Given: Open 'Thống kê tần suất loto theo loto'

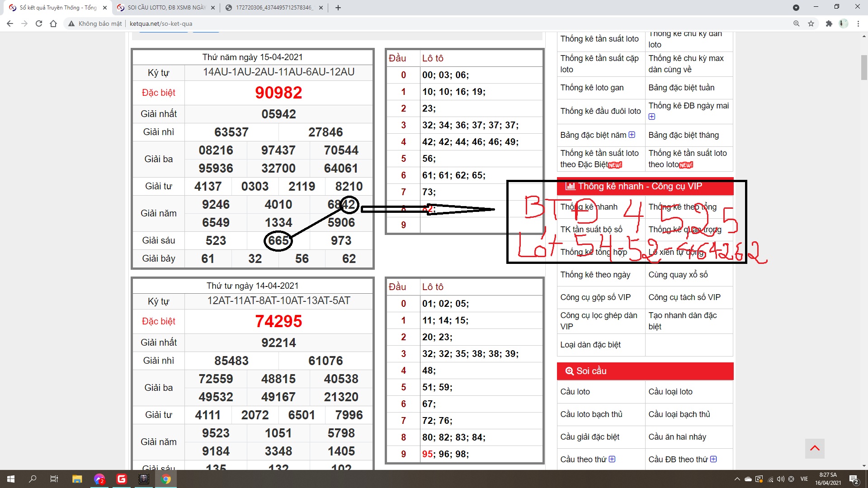Looking at the screenshot, I should (688, 159).
